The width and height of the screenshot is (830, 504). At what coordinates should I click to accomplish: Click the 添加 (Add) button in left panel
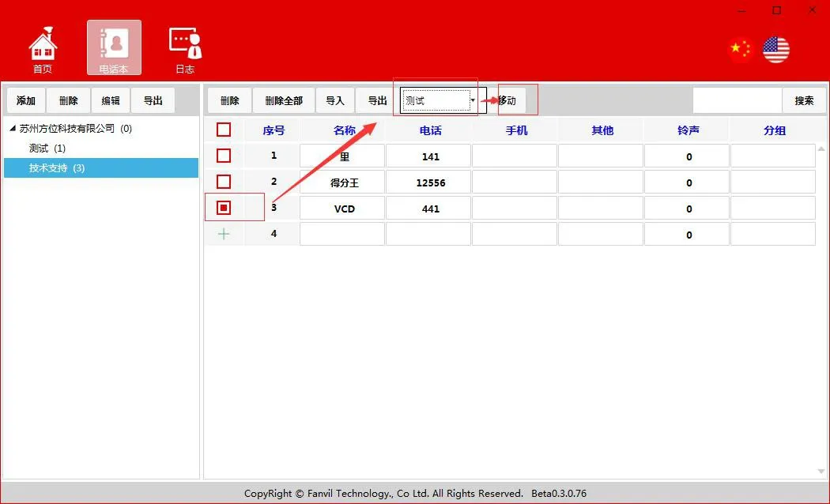click(x=26, y=100)
